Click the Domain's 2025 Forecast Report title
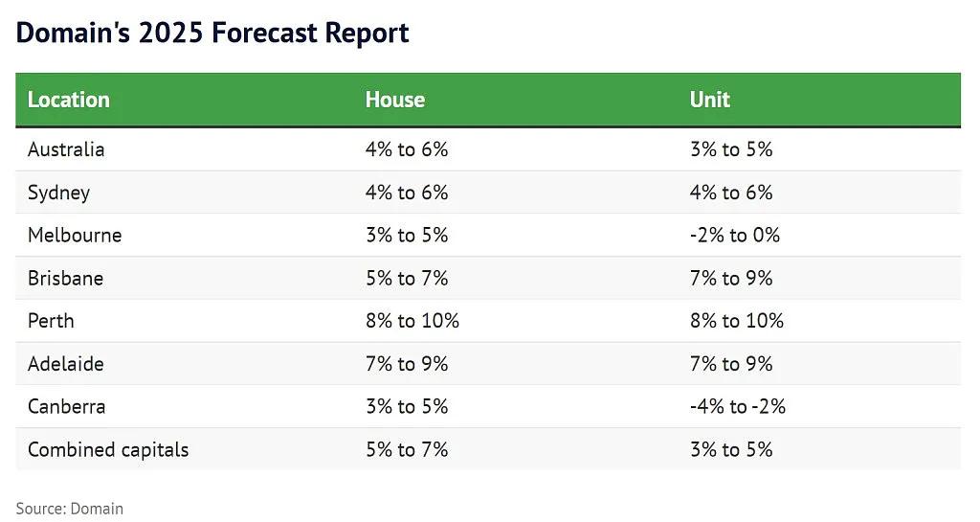This screenshot has width=980, height=522. [212, 33]
